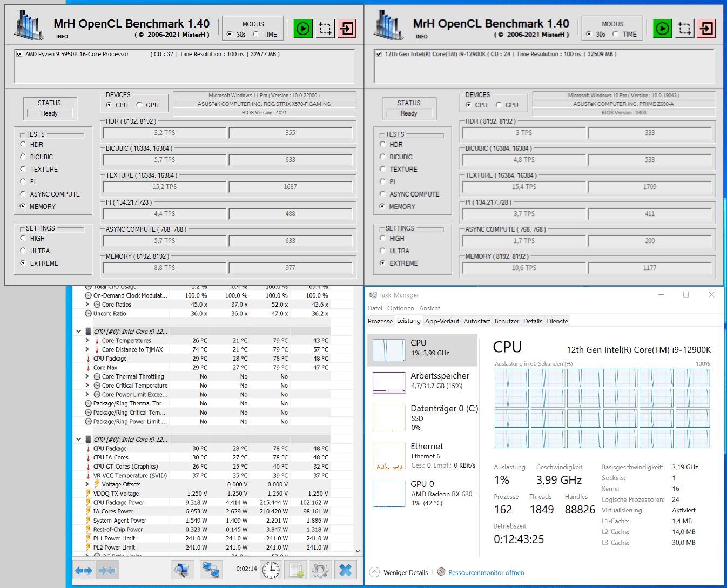Expand Core Distance to TjMAX row
This screenshot has width=727, height=588.
tap(87, 349)
